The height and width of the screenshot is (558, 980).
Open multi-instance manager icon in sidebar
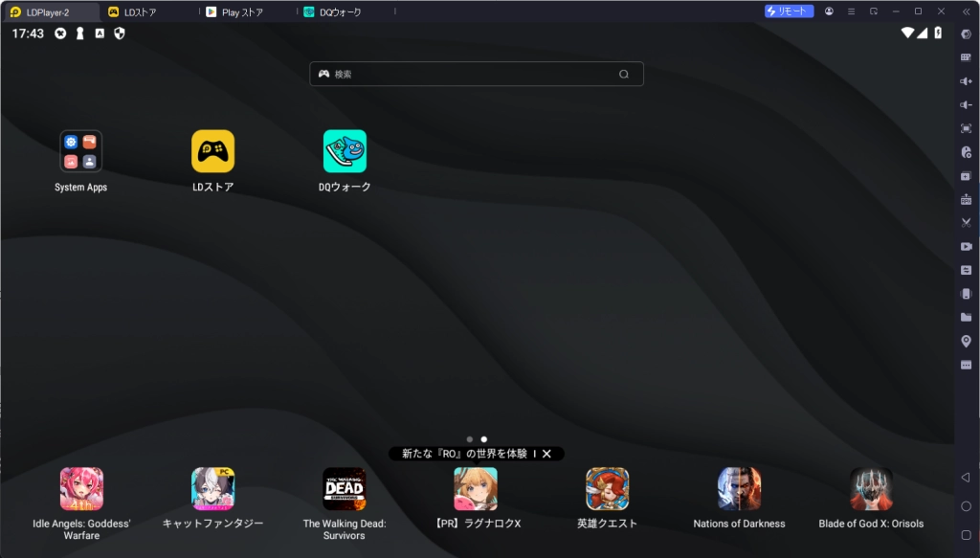(967, 176)
